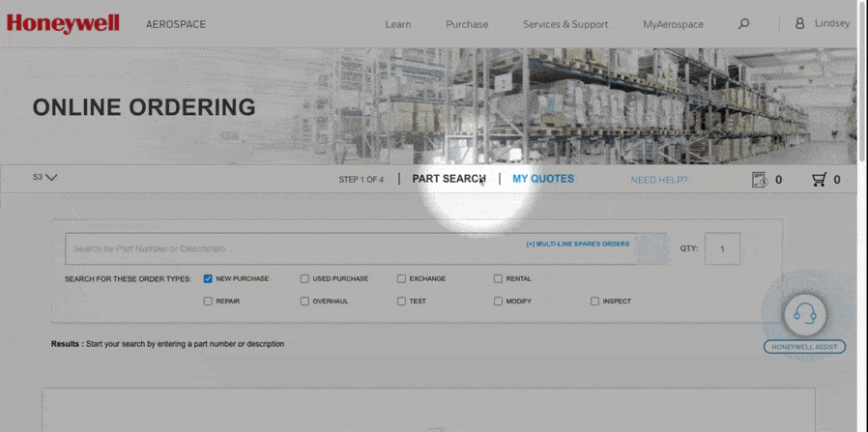Focus the part number search field
This screenshot has height=432, width=868.
coord(351,248)
